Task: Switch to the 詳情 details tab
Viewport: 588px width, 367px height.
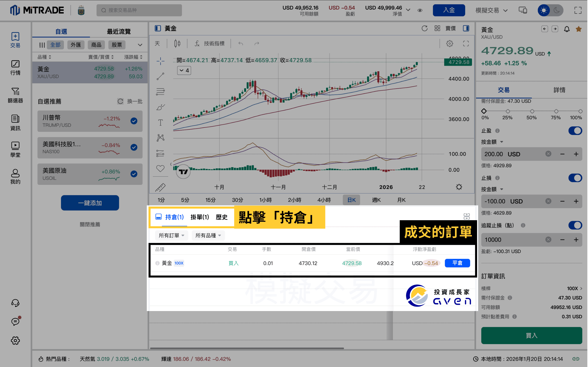Action: (x=560, y=90)
